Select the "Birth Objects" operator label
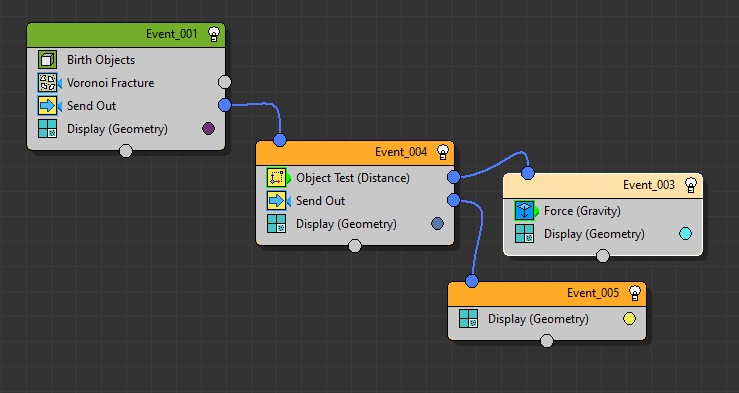Viewport: 739px width, 393px height. (101, 60)
